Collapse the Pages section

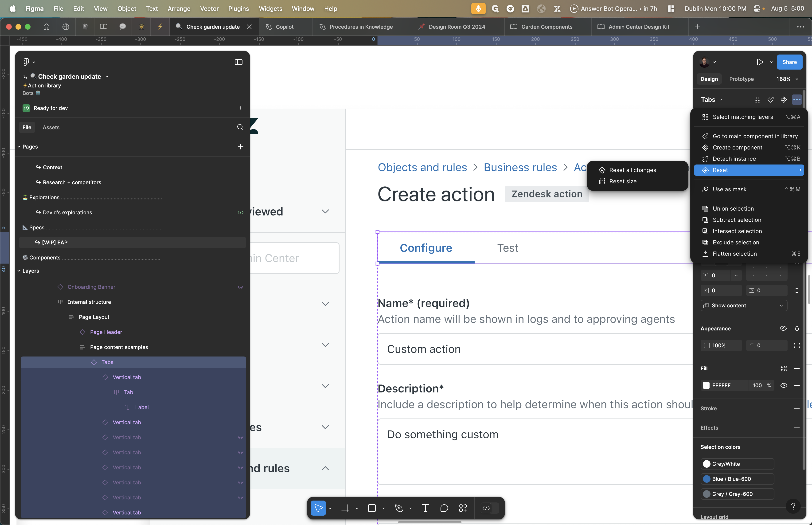tap(19, 147)
